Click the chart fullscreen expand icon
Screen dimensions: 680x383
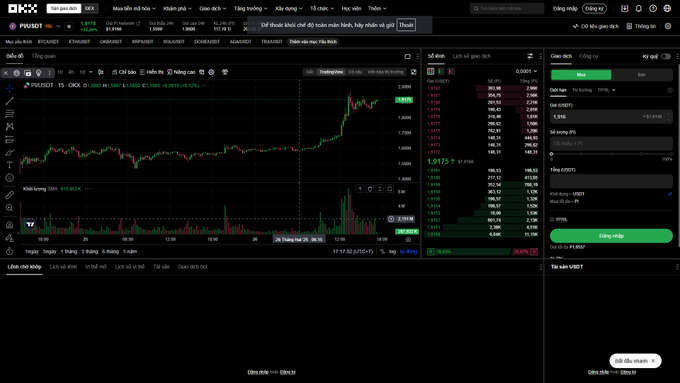[414, 72]
